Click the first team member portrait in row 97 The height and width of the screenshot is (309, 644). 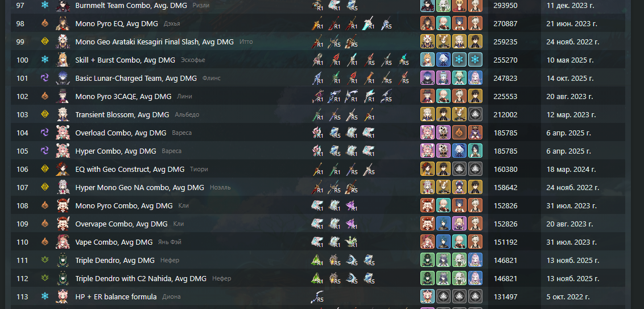(427, 5)
